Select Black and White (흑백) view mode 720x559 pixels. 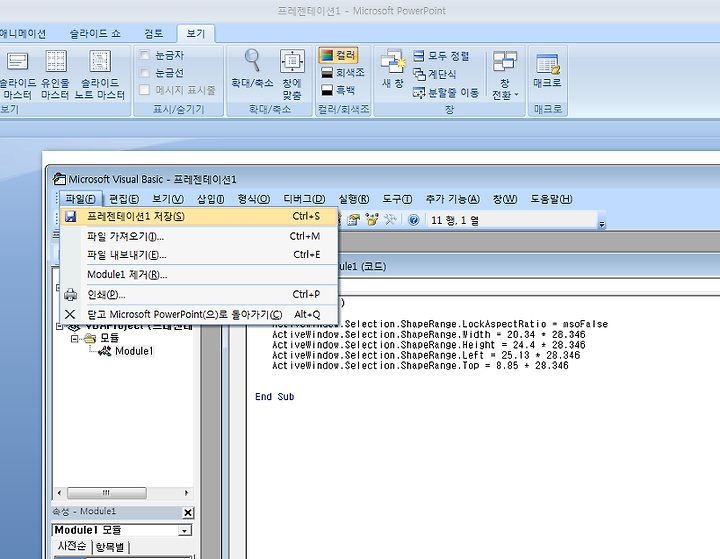[x=338, y=90]
